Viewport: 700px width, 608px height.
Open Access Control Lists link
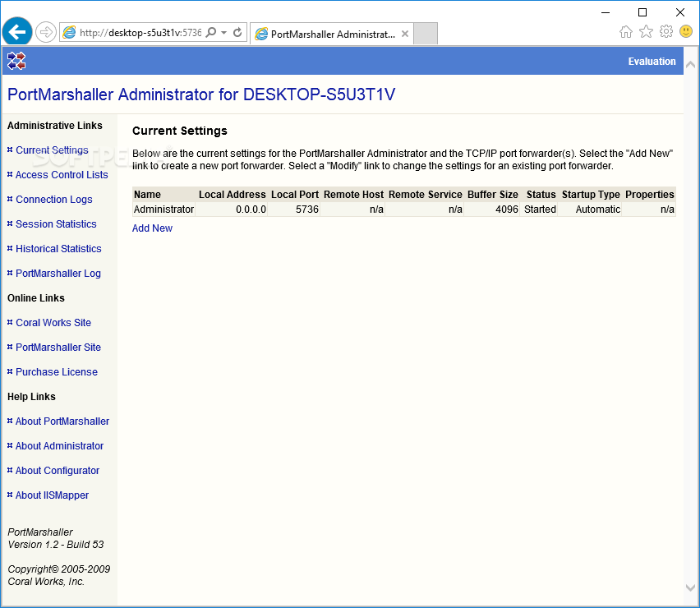tap(62, 174)
